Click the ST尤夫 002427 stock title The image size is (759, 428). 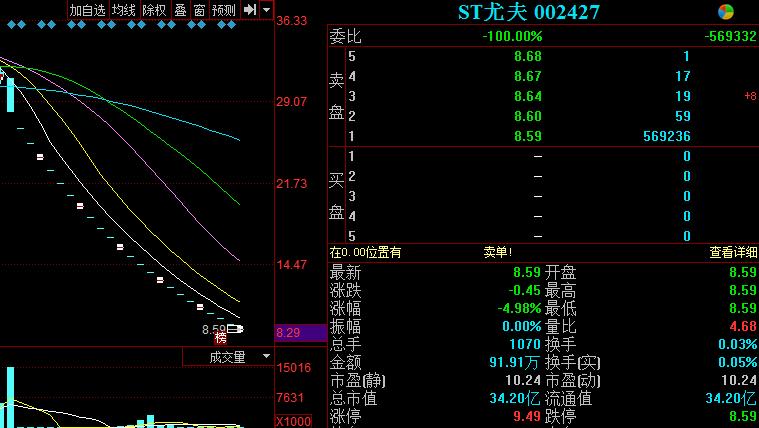529,12
